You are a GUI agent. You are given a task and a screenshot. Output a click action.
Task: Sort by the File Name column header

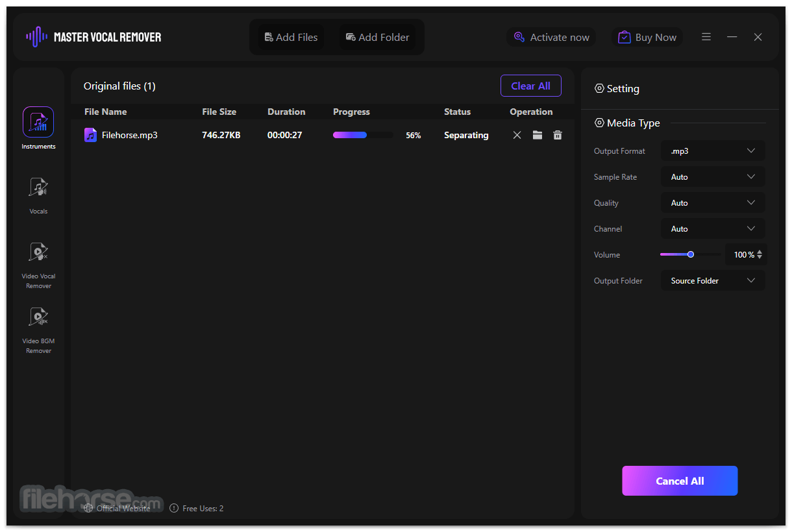[x=105, y=112]
